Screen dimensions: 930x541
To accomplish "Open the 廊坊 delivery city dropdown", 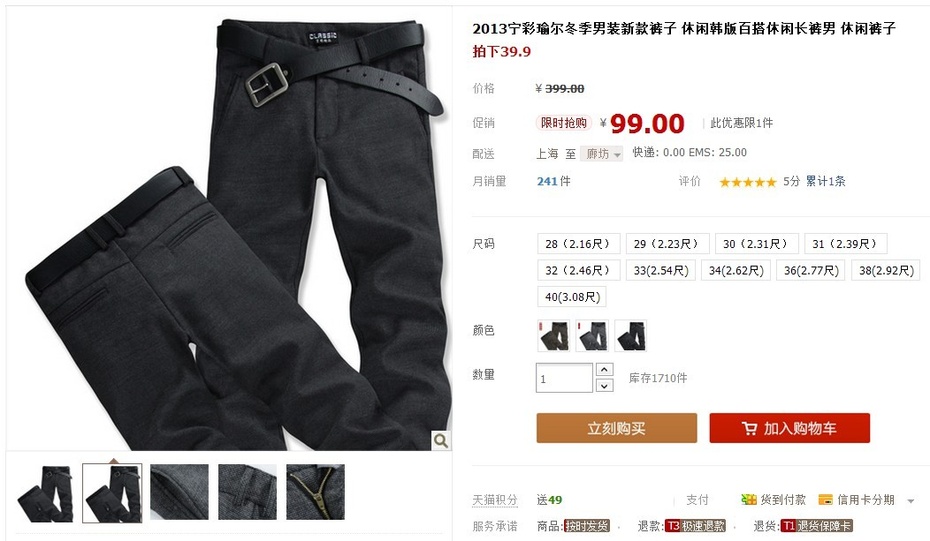I will [601, 154].
